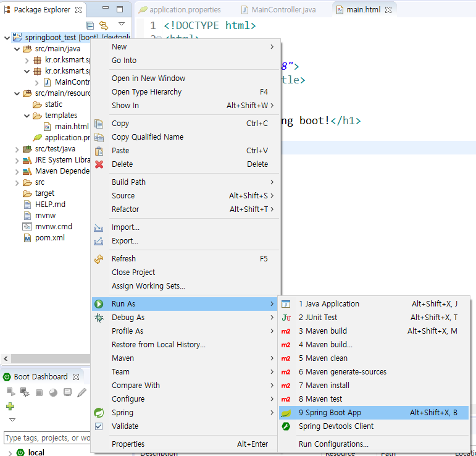Close the main.html editor tab
476x456 pixels.
coord(388,10)
